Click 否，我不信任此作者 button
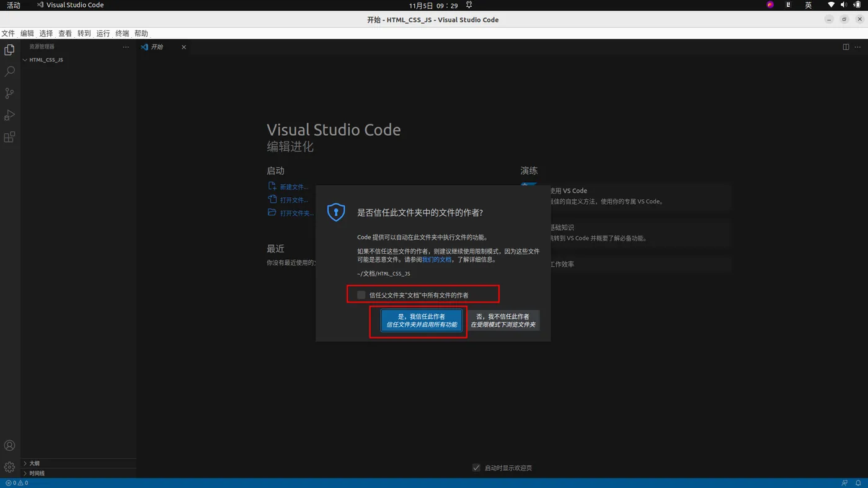The width and height of the screenshot is (868, 488). 503,321
